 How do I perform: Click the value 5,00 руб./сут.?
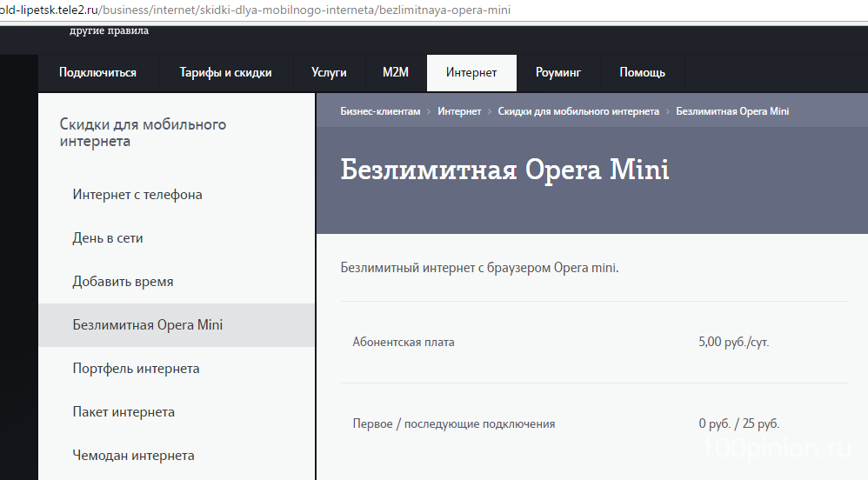(733, 342)
